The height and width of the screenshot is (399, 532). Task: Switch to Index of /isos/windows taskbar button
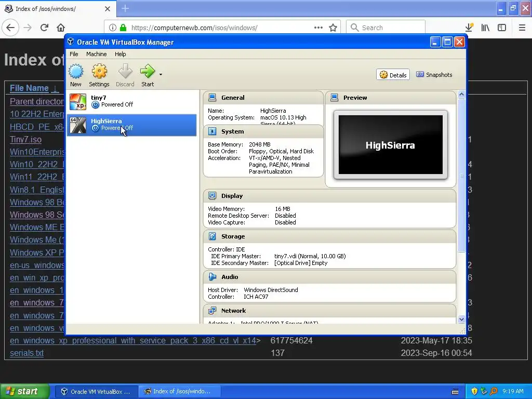[x=180, y=392]
